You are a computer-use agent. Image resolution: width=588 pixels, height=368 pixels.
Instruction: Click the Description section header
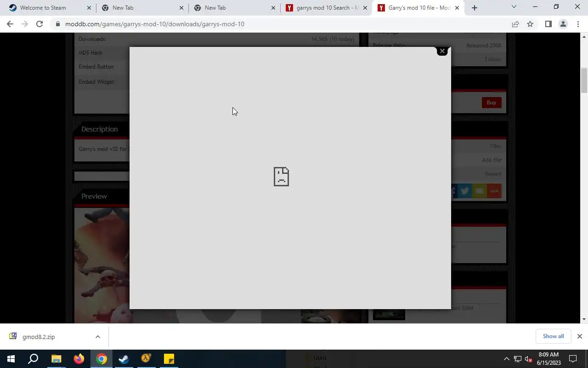(x=100, y=129)
